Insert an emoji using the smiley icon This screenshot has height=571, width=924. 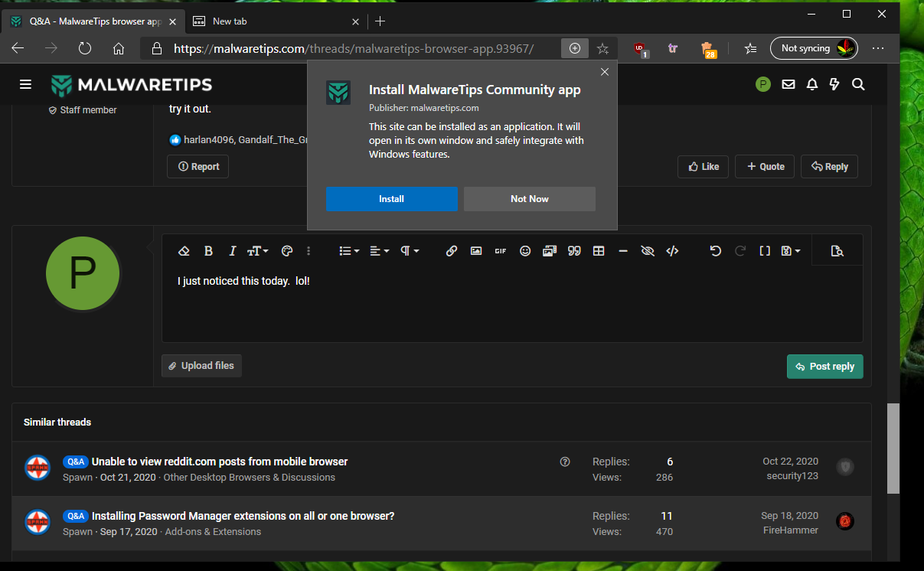(525, 251)
